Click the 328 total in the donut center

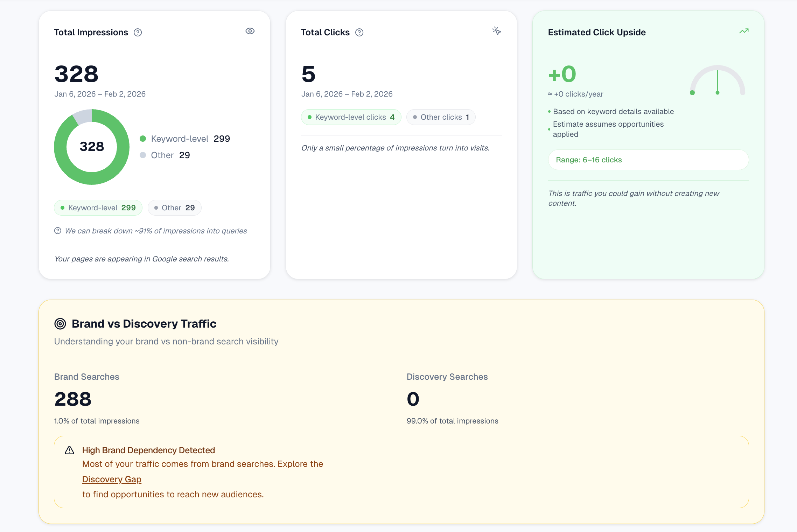coord(92,147)
